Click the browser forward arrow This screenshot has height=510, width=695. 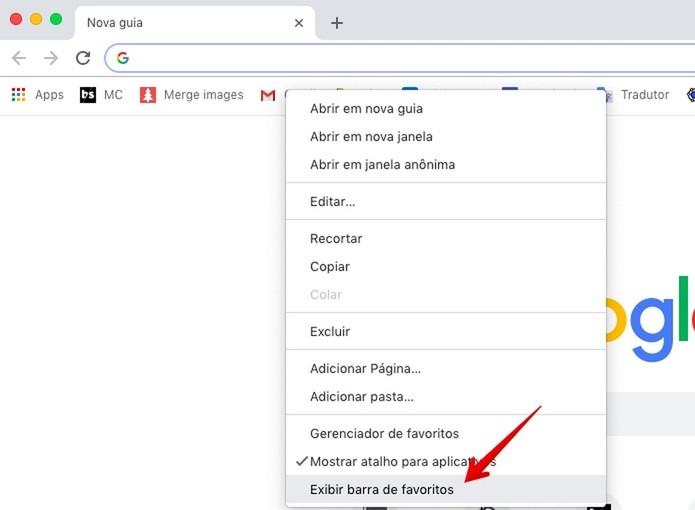[x=51, y=58]
